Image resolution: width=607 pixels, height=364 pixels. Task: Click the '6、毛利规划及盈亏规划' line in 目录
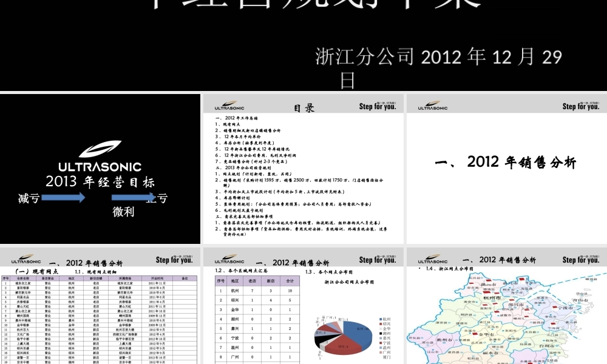(239, 210)
